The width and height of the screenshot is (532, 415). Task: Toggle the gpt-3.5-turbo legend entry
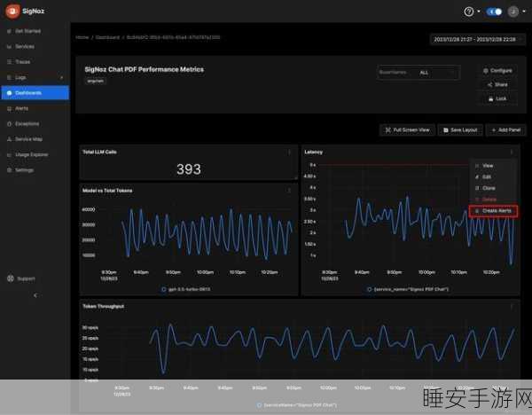point(186,289)
